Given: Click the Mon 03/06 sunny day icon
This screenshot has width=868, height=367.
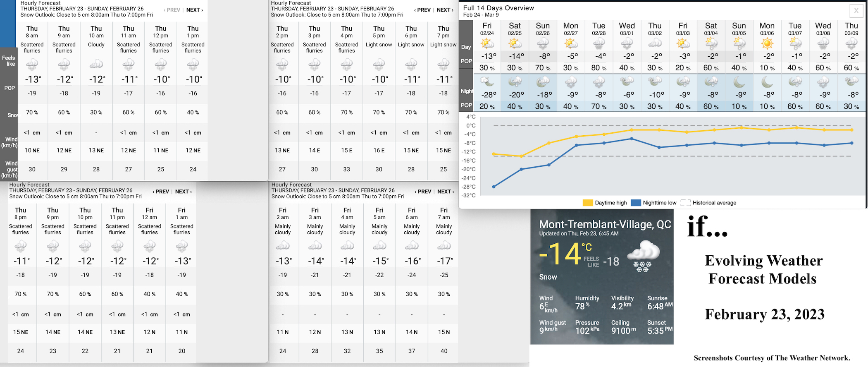Looking at the screenshot, I should coord(767,43).
